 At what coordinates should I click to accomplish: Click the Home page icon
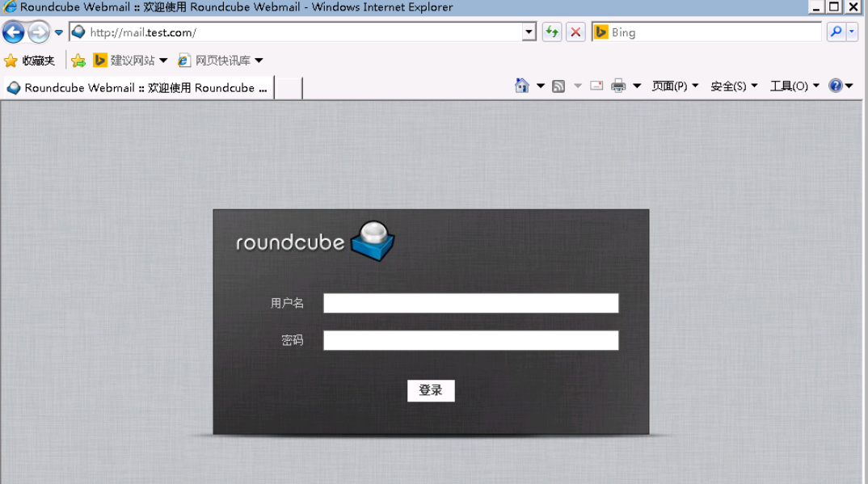pyautogui.click(x=522, y=86)
